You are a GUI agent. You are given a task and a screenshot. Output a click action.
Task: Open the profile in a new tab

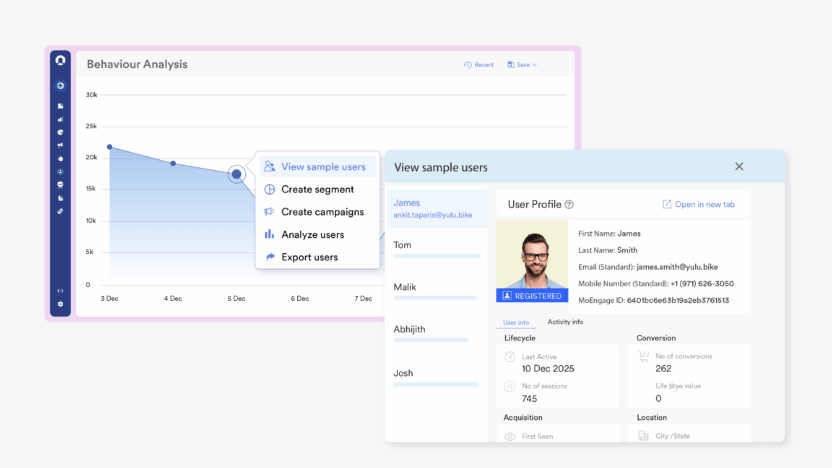(698, 205)
